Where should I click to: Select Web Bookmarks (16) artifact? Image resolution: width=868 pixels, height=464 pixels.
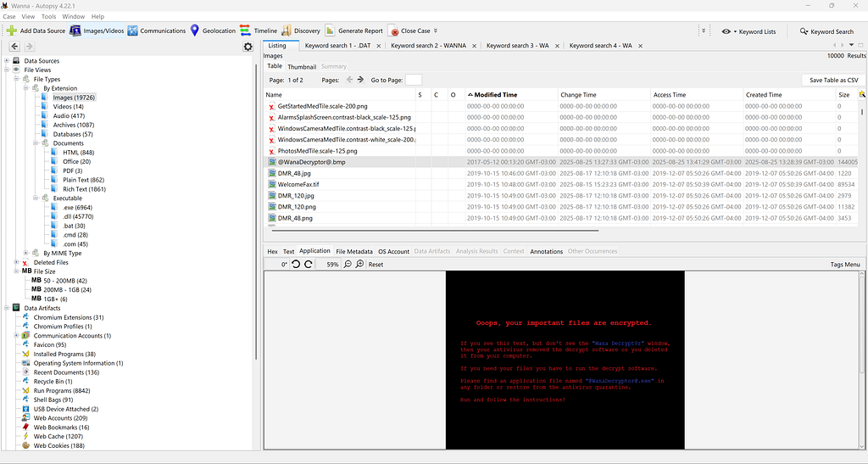pos(61,427)
